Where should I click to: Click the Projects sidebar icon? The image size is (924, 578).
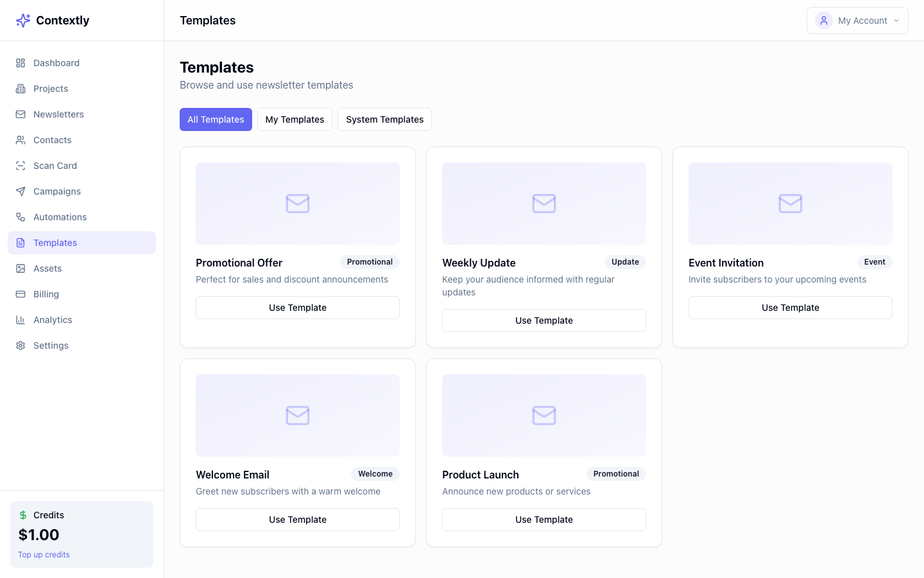click(x=21, y=88)
